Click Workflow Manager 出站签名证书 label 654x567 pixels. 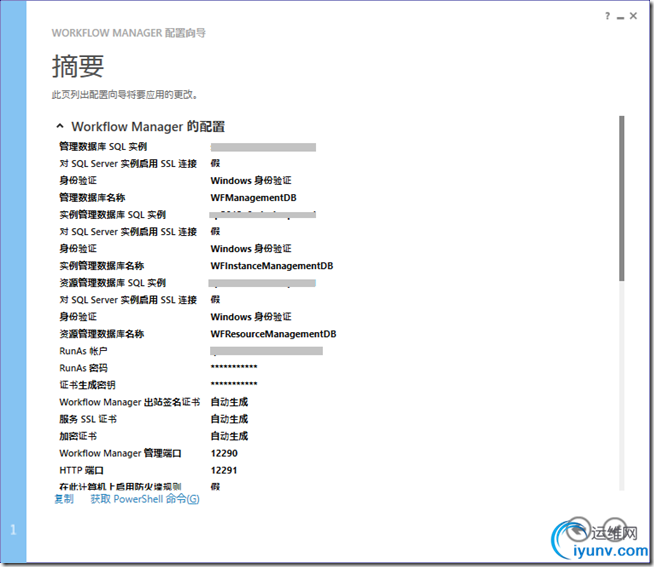[x=130, y=402]
